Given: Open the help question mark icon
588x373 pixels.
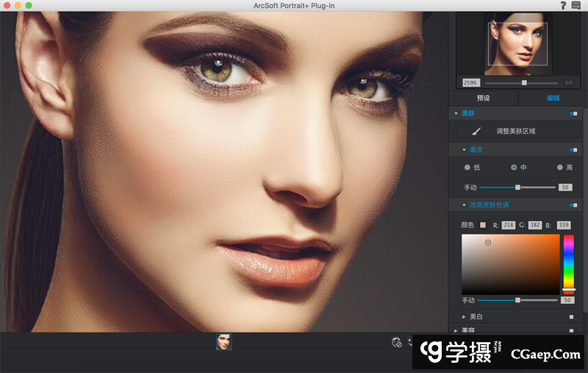Looking at the screenshot, I should point(563,5).
